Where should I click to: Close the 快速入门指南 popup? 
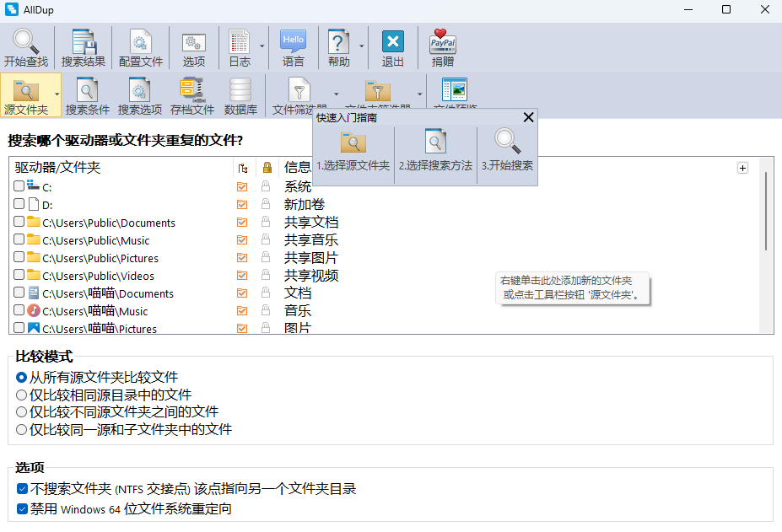[x=529, y=118]
